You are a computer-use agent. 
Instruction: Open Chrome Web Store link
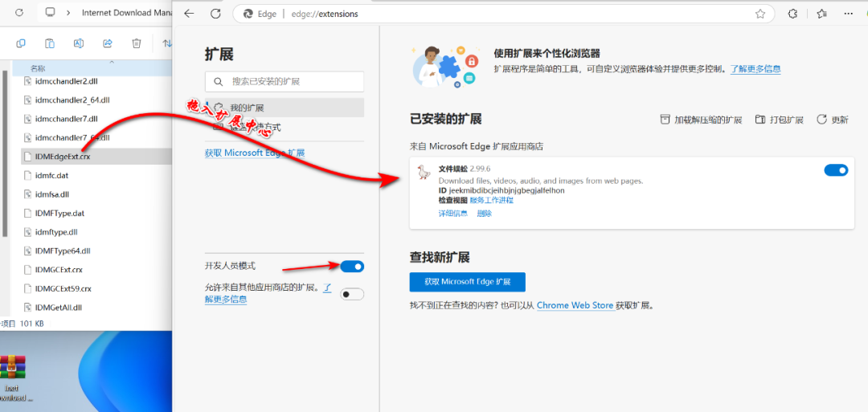tap(575, 305)
